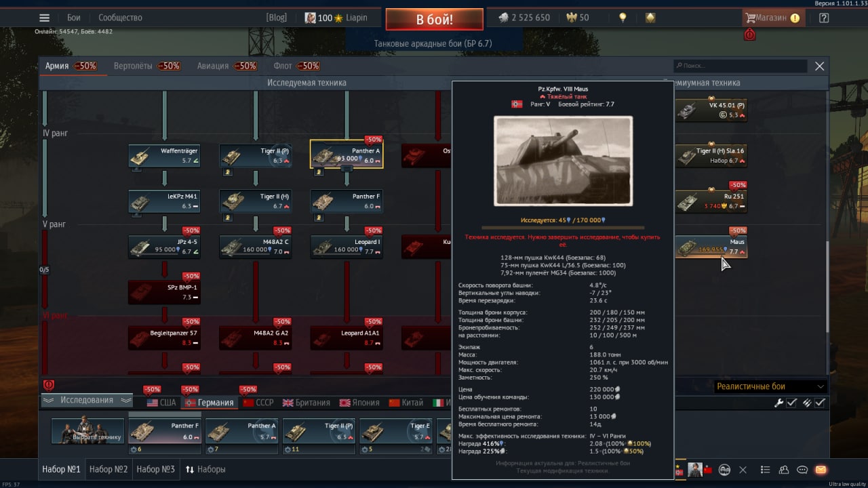Screen dimensions: 868x488
Task: Select M48A2 G A2 in the tech tree
Action: pyautogui.click(x=256, y=338)
